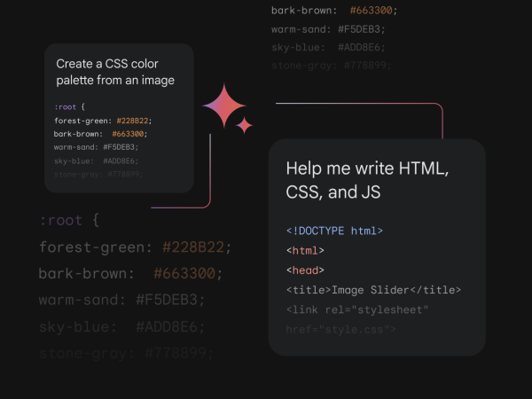Click large faded 'warm-sand: #F5DEB3;' below the card
The height and width of the screenshot is (399, 532).
click(121, 300)
